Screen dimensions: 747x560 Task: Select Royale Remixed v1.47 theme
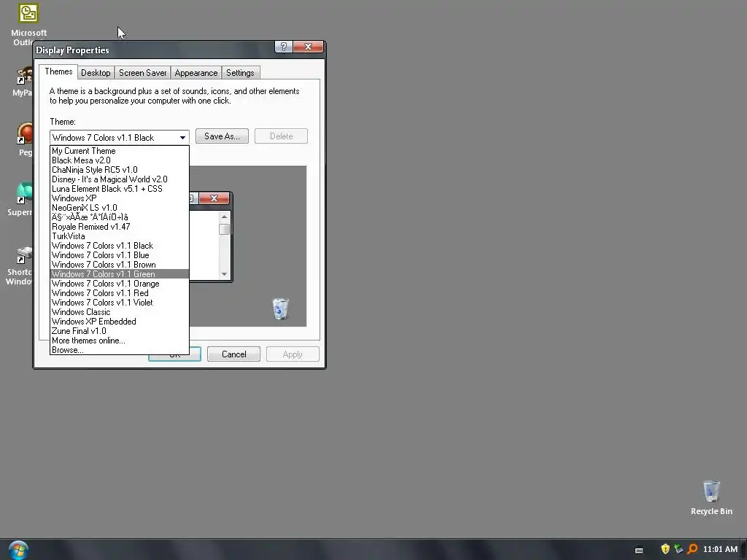point(120,227)
